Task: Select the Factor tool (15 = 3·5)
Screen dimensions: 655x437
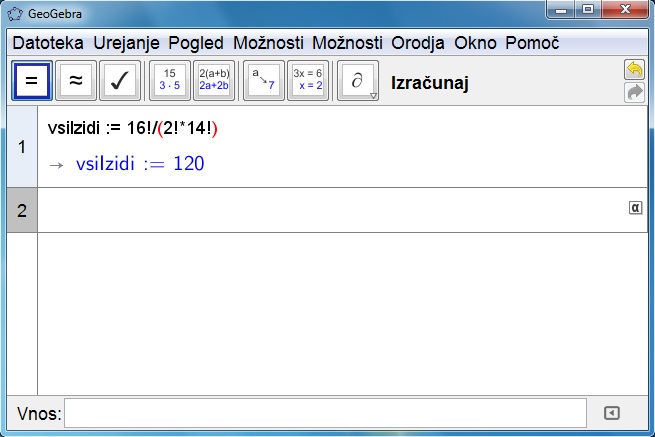Action: tap(170, 80)
